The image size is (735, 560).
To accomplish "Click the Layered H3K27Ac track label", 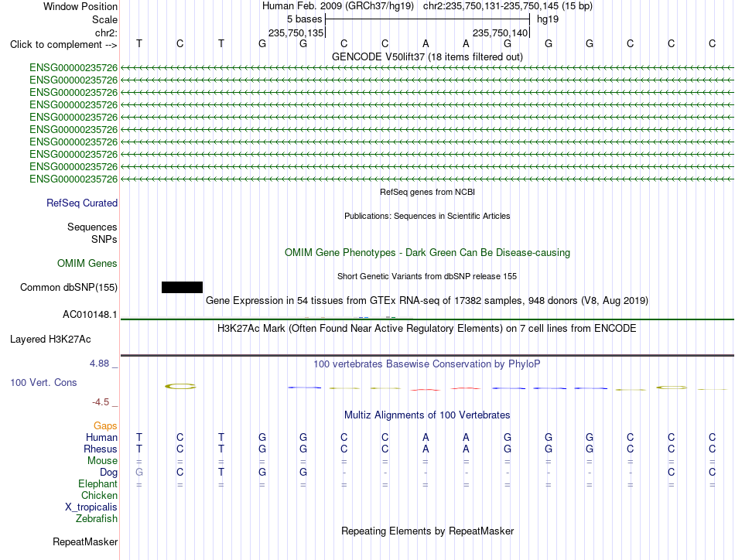I will click(x=50, y=340).
